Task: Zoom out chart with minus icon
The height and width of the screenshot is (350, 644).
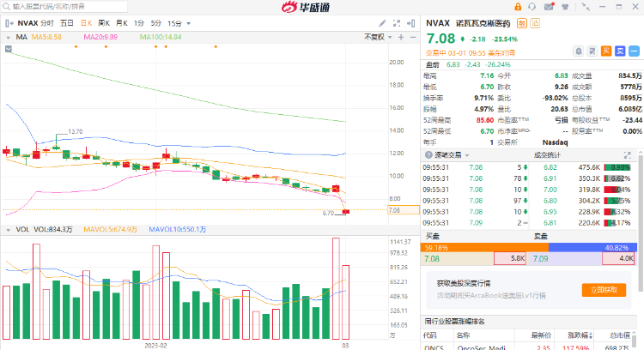Action: 413,38
